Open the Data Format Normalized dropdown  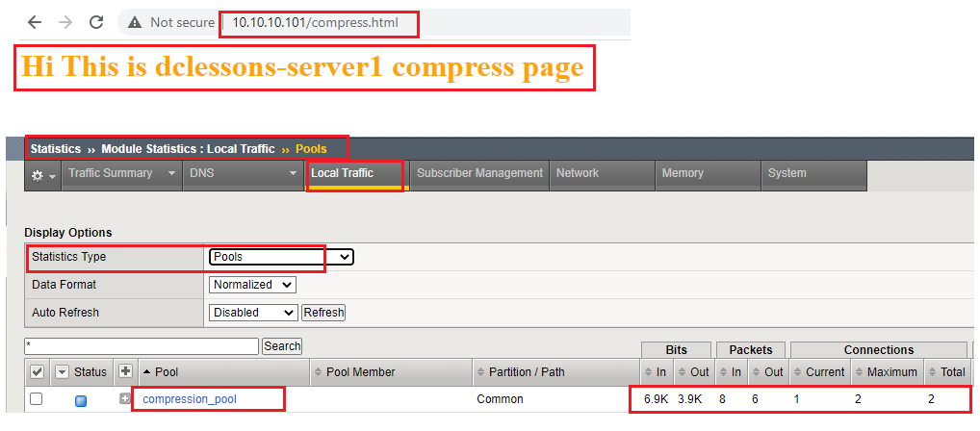pyautogui.click(x=252, y=284)
